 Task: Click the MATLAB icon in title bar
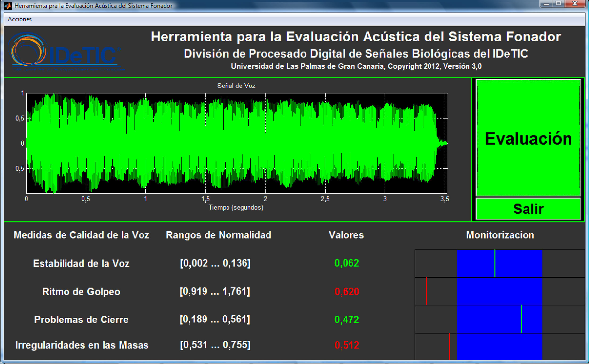coord(8,6)
